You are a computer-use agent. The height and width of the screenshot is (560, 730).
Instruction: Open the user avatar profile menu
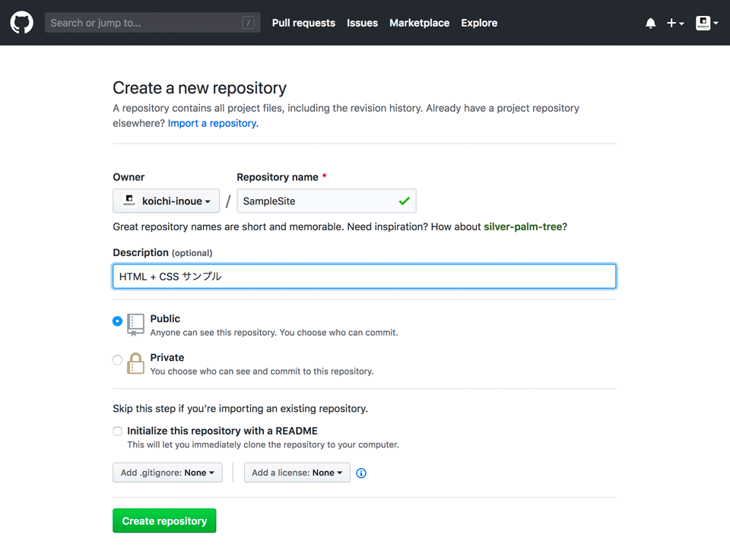(706, 24)
